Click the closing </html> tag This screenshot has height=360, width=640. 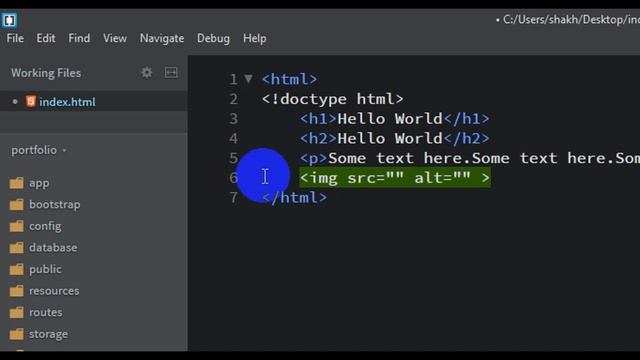pyautogui.click(x=294, y=198)
